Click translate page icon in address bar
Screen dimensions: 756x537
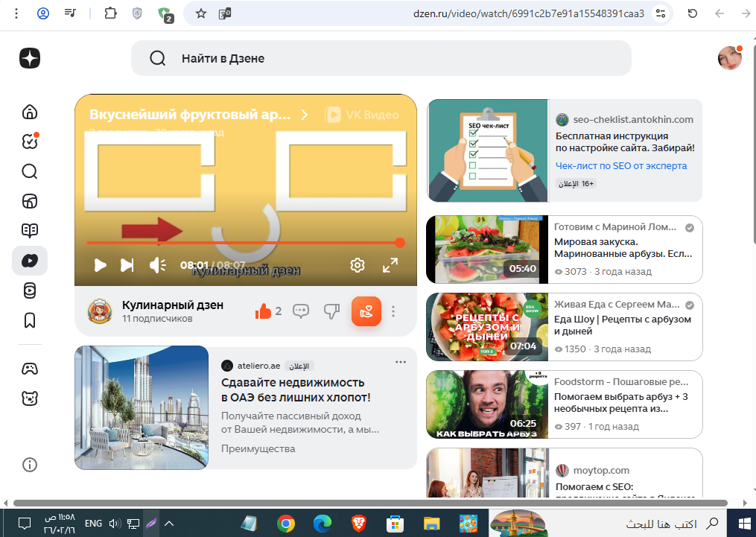[225, 13]
